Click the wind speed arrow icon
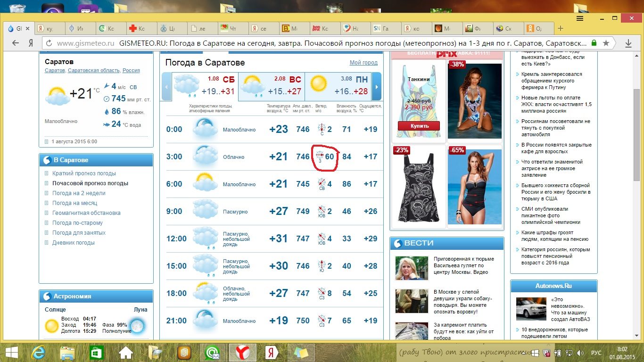The height and width of the screenshot is (362, 644). [107, 86]
